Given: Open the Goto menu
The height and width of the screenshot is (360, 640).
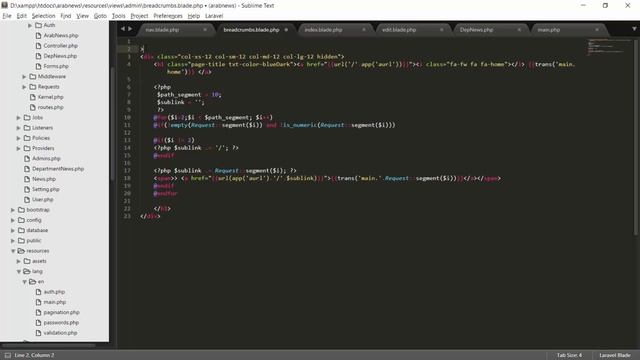Looking at the screenshot, I should click(100, 16).
